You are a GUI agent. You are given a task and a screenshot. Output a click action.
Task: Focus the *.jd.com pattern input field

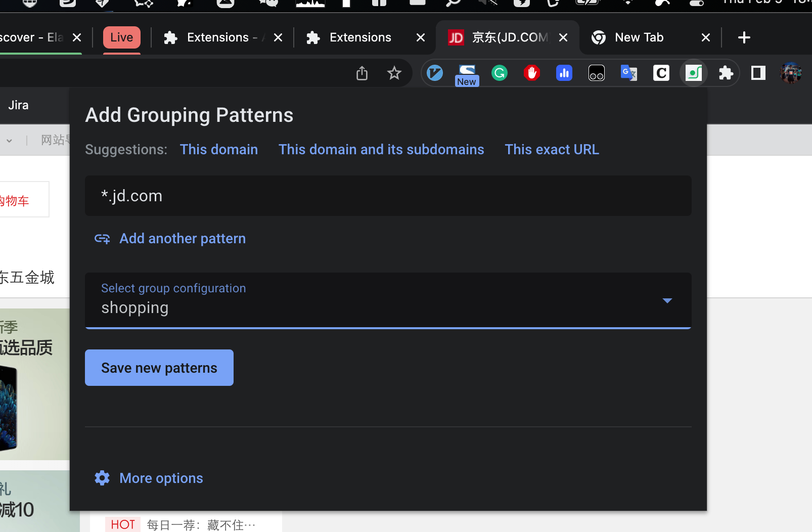click(x=388, y=196)
